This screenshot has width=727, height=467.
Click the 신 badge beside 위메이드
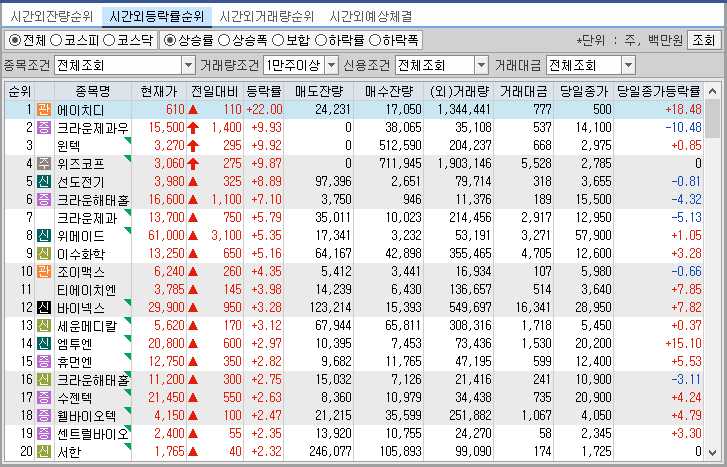pos(44,236)
